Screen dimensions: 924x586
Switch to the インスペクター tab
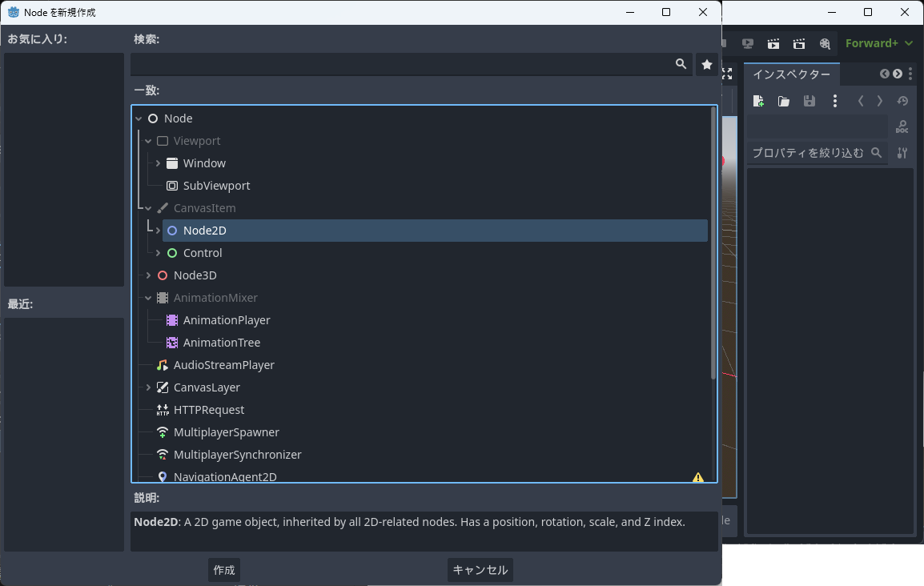(x=791, y=74)
